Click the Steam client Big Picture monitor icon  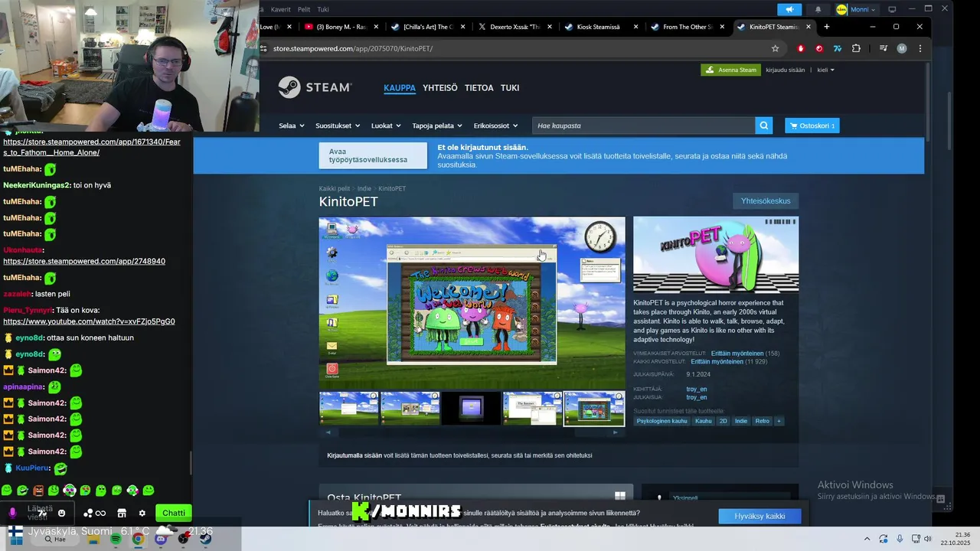892,9
